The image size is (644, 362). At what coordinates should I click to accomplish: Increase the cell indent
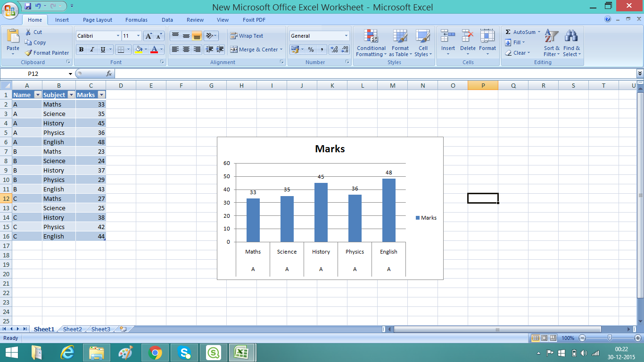[220, 49]
